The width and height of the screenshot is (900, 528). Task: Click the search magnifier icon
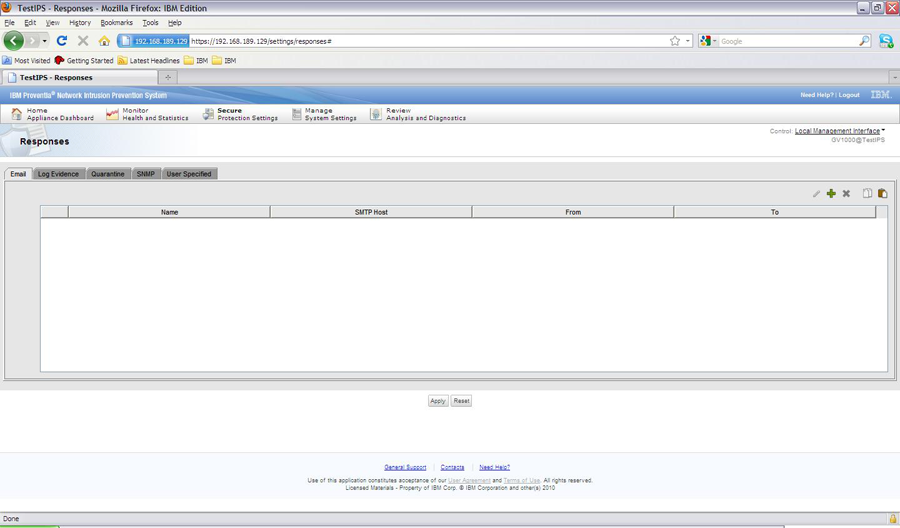tap(864, 41)
